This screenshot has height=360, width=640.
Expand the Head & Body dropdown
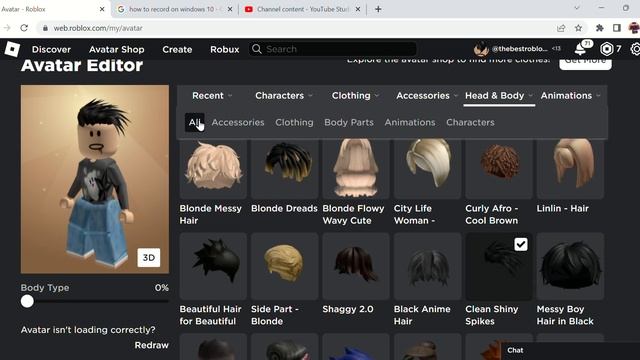499,96
